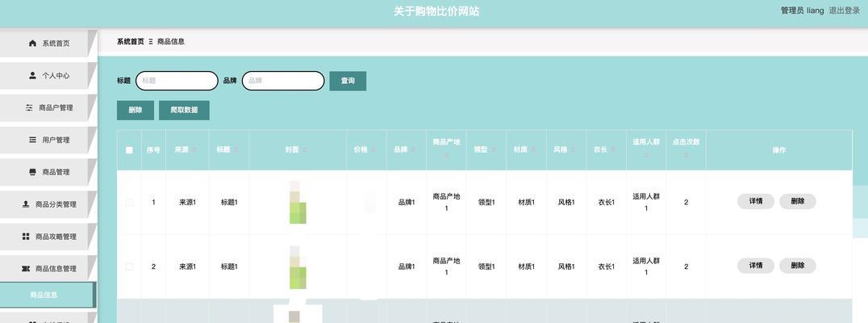This screenshot has height=323, width=868.
Task: Click the list icon beside 用户管理
Action: click(32, 140)
